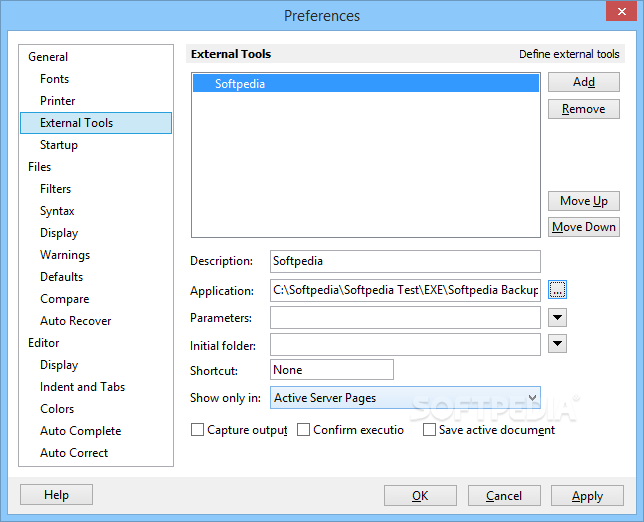
Task: Select the Files category
Action: (x=39, y=167)
